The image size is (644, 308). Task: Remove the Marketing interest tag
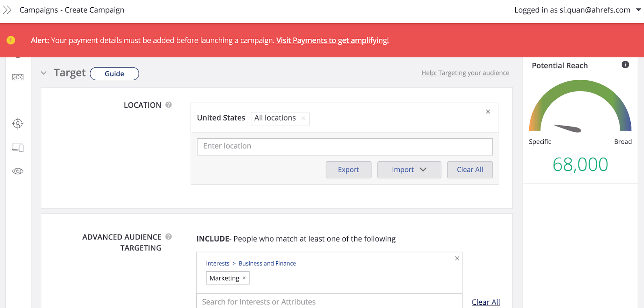click(x=244, y=278)
